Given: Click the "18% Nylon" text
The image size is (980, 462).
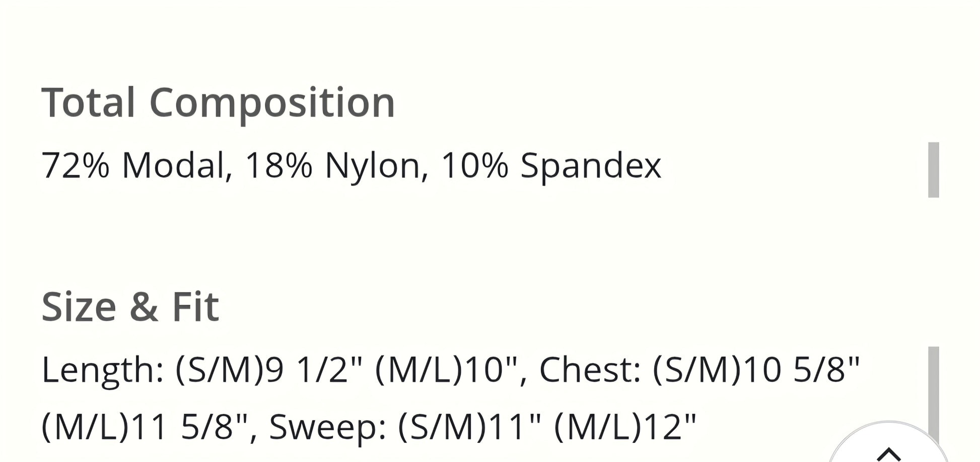Looking at the screenshot, I should pyautogui.click(x=333, y=166).
